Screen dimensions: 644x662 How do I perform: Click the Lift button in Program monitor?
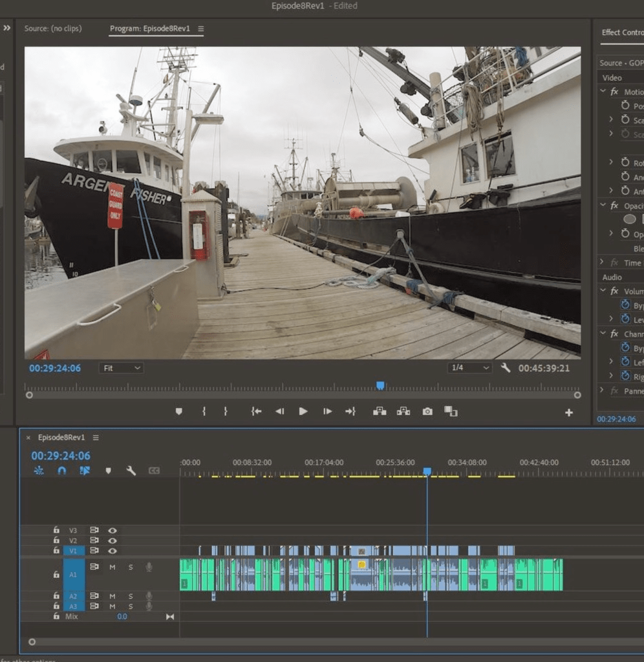tap(380, 411)
